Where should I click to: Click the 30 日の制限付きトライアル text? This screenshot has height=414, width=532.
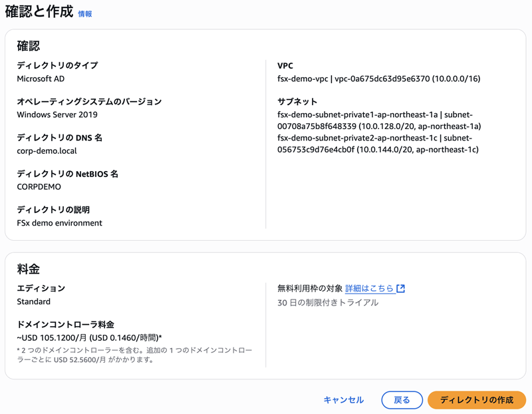click(x=328, y=303)
